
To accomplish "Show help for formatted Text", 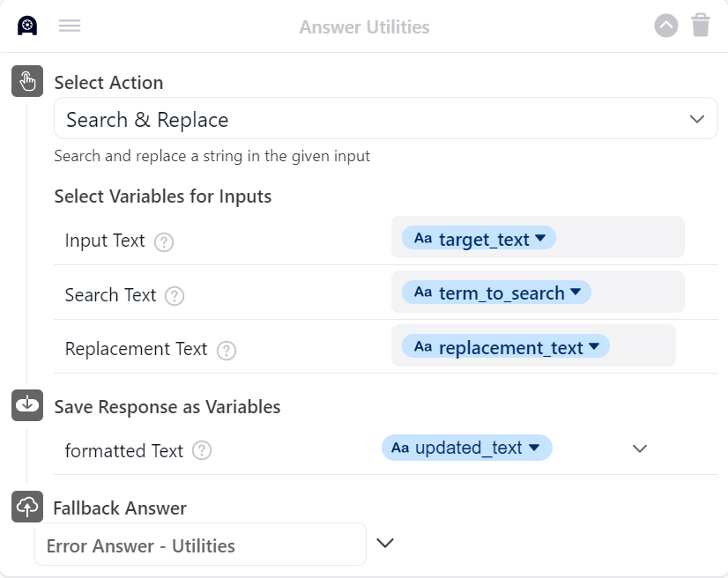I will click(202, 451).
